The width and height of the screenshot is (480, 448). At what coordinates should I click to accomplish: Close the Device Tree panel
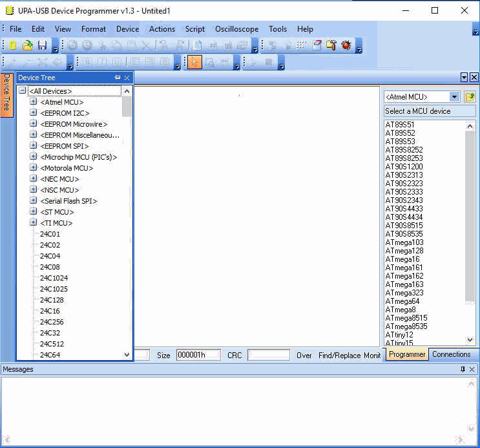tap(127, 78)
